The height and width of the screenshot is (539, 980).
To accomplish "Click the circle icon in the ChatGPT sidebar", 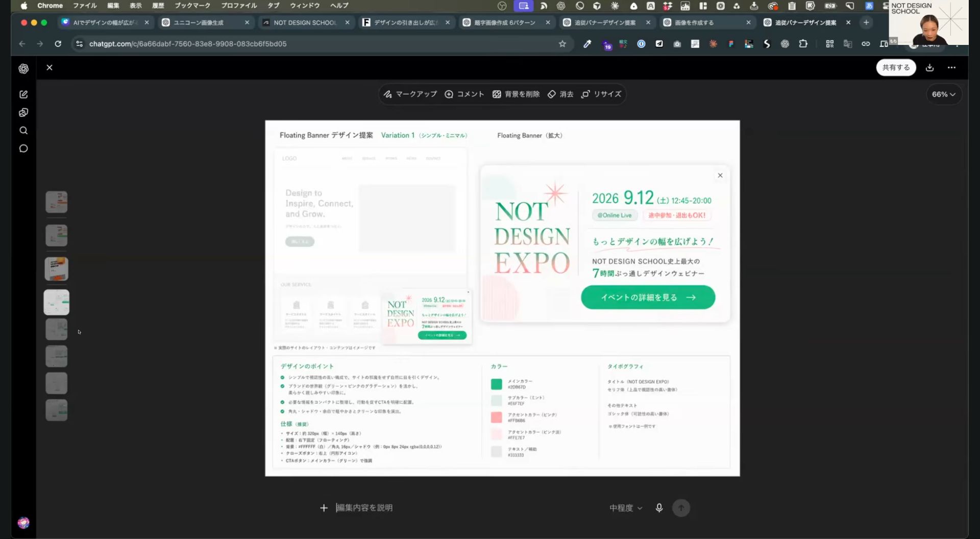I will [23, 149].
